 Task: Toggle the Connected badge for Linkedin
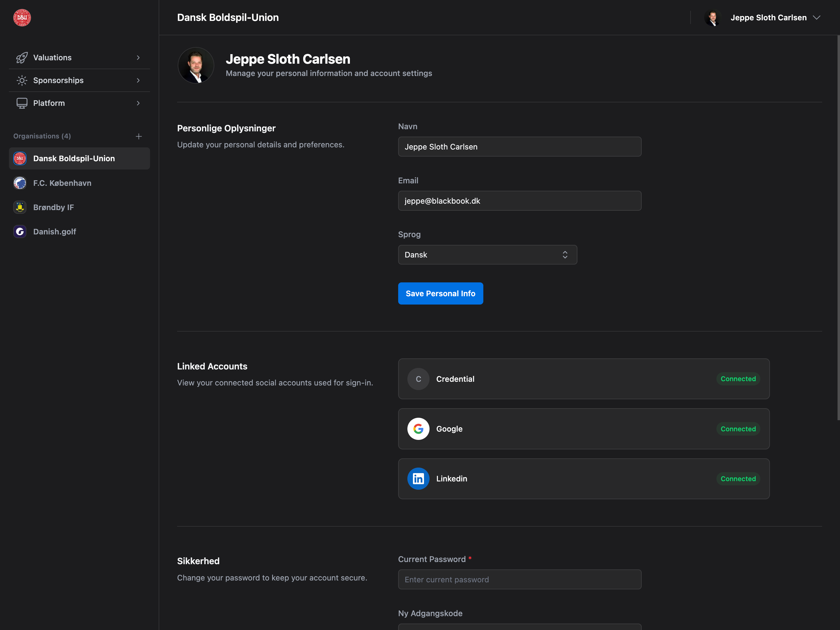coord(738,479)
